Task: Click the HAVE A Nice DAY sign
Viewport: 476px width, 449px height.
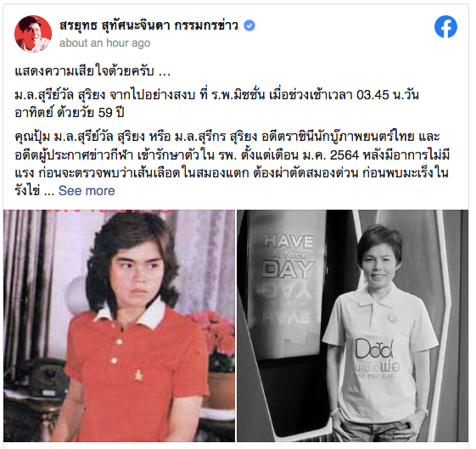Action: click(288, 256)
